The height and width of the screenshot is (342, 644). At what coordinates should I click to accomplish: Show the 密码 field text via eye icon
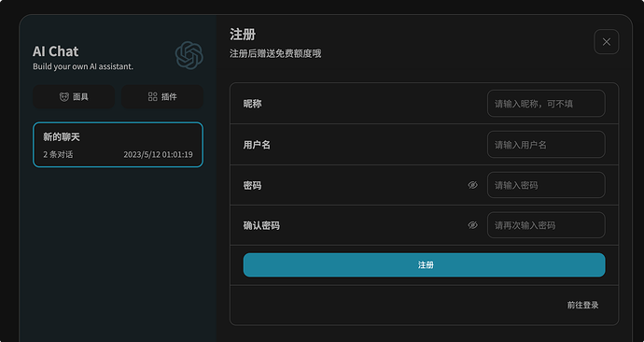tap(472, 185)
